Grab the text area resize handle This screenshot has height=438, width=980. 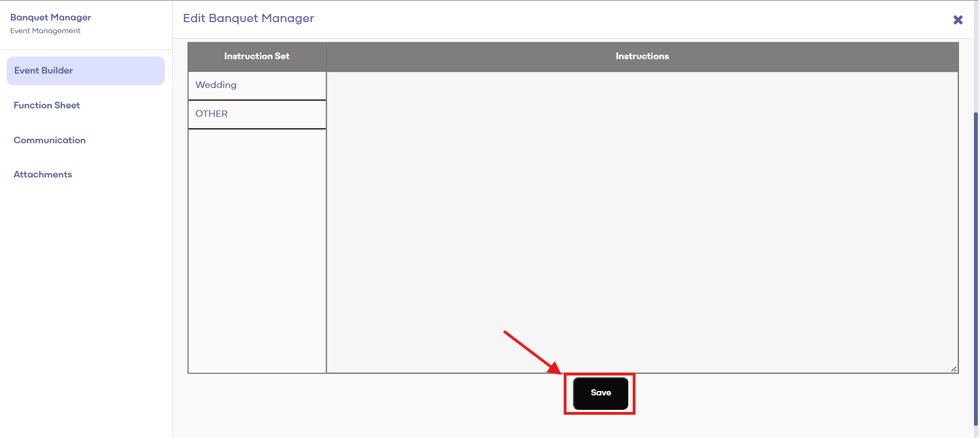(x=954, y=369)
